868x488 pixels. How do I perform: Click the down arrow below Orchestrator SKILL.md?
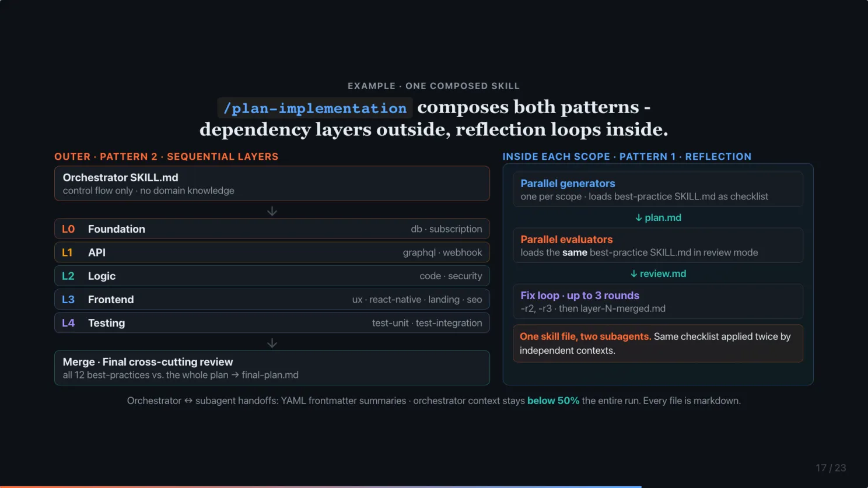click(272, 211)
